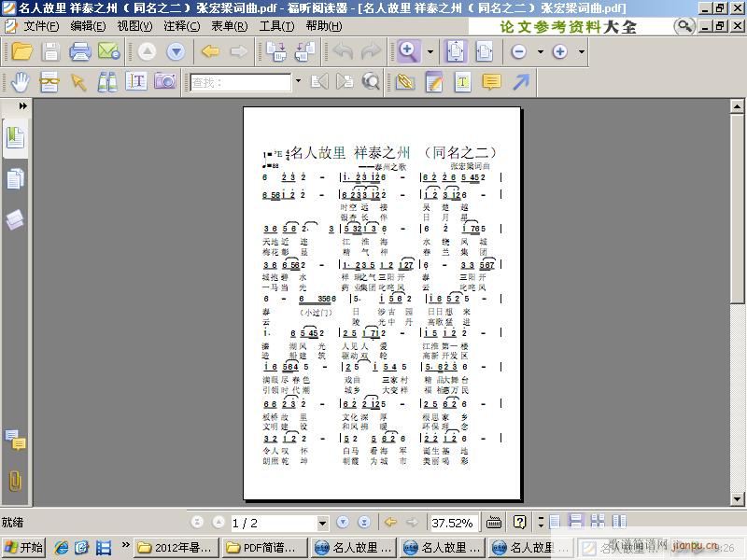This screenshot has width=747, height=560.
Task: Click the blue Arrow drawing tool
Action: click(520, 82)
